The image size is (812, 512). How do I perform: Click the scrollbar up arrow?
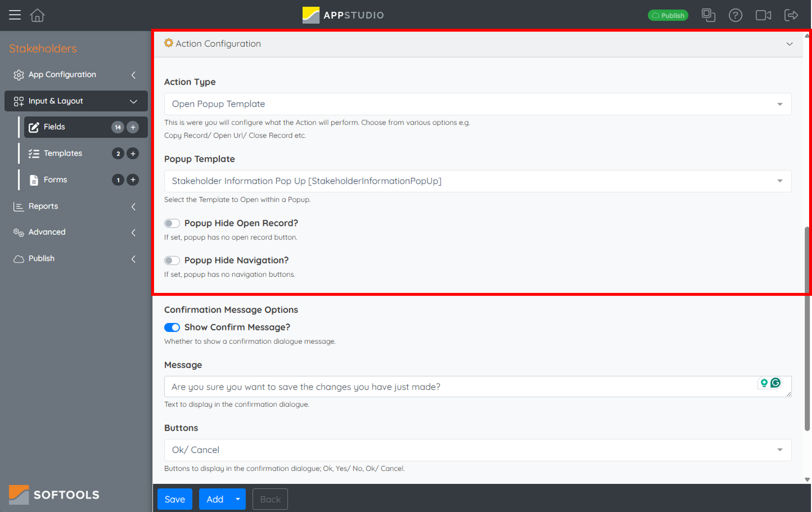(x=807, y=35)
